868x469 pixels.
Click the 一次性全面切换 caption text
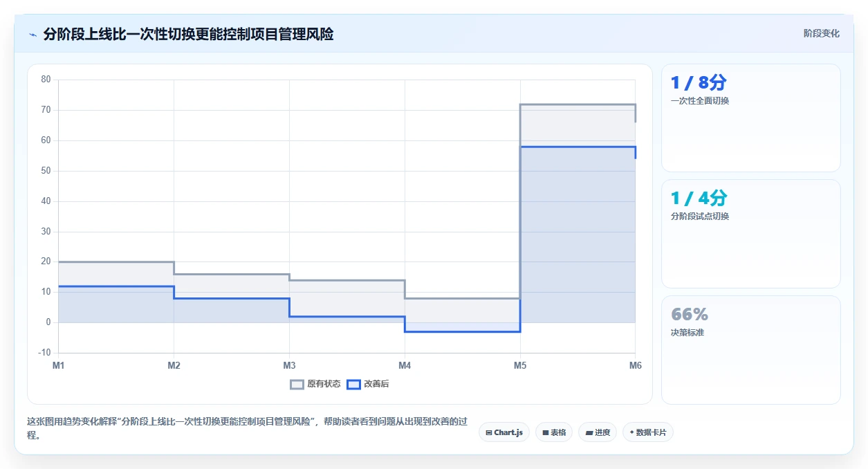[700, 100]
